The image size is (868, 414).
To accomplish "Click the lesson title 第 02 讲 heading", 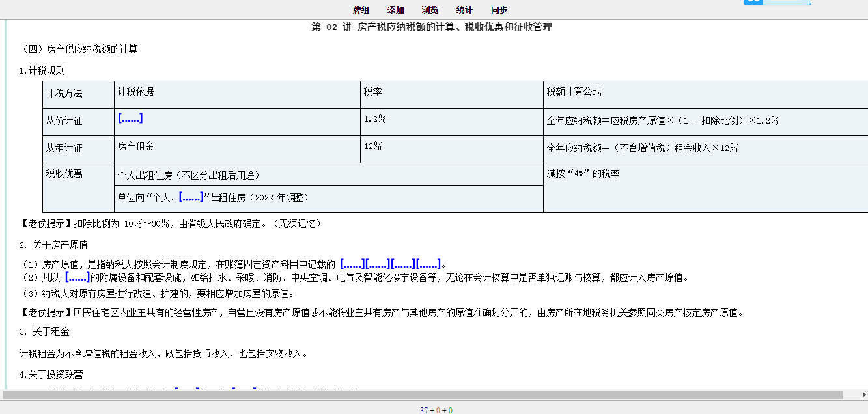I will tap(432, 27).
